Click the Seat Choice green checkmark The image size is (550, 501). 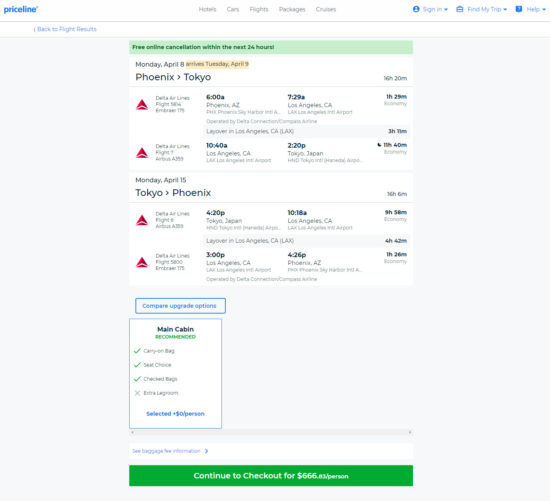pyautogui.click(x=138, y=365)
